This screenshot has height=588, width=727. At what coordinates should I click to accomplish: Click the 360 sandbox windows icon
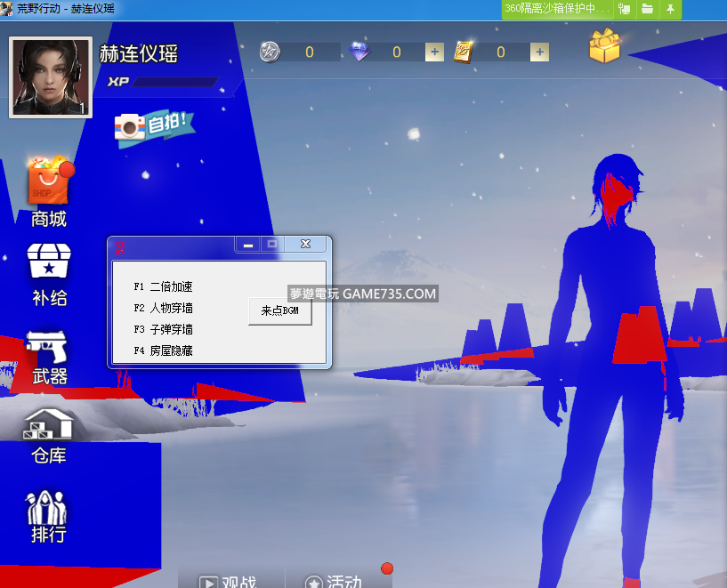pyautogui.click(x=624, y=9)
